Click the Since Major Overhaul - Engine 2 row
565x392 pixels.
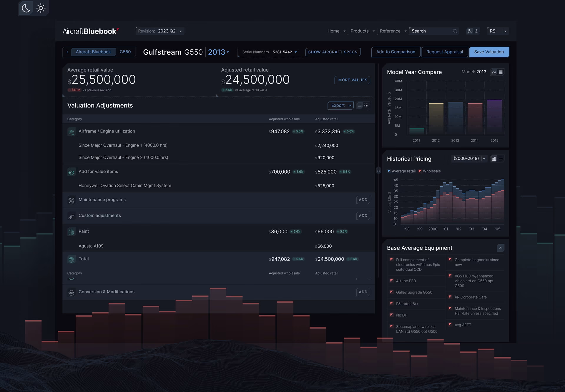(219, 157)
